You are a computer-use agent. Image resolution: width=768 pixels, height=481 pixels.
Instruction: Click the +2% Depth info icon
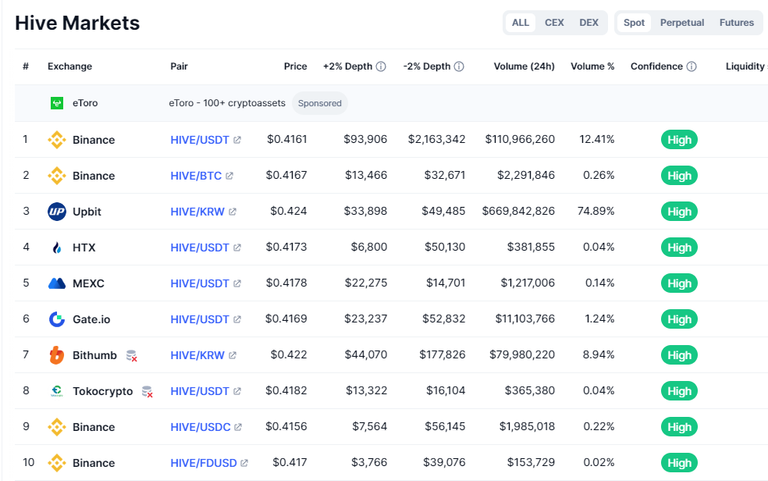click(381, 67)
